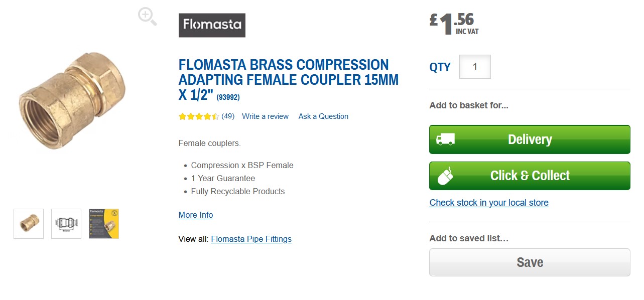Open the yellow Flomasta packaging thumbnail
Image resolution: width=644 pixels, height=300 pixels.
coord(104,224)
